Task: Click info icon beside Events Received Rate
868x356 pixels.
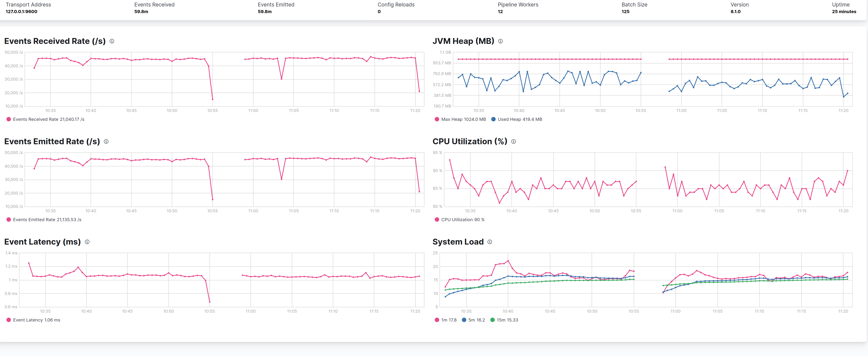Action: pyautogui.click(x=112, y=41)
